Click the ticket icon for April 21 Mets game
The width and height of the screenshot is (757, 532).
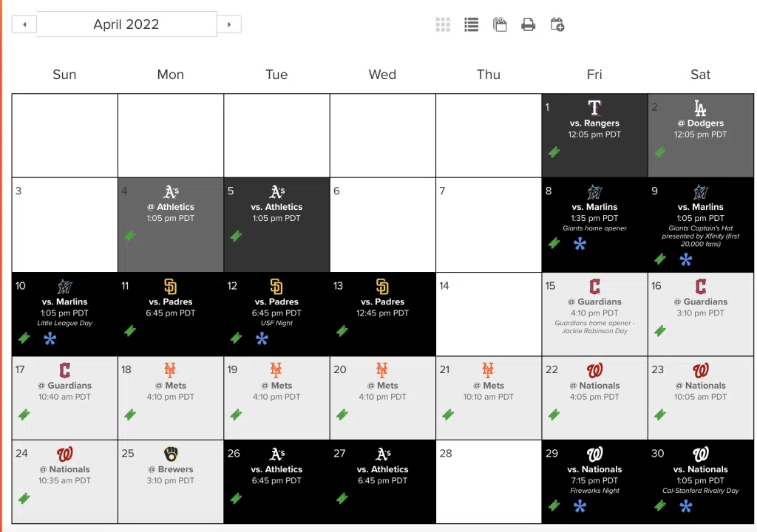coord(448,415)
